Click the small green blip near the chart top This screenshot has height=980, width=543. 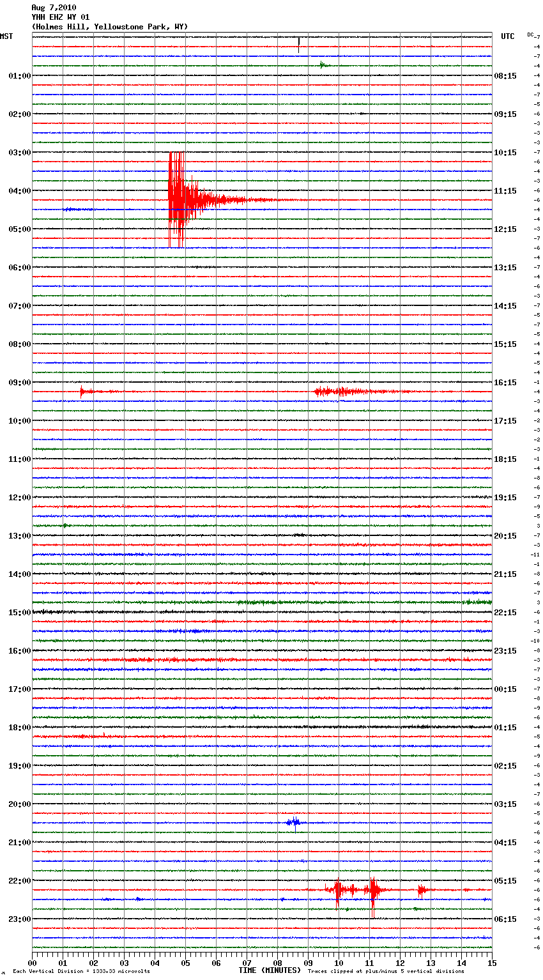point(323,65)
